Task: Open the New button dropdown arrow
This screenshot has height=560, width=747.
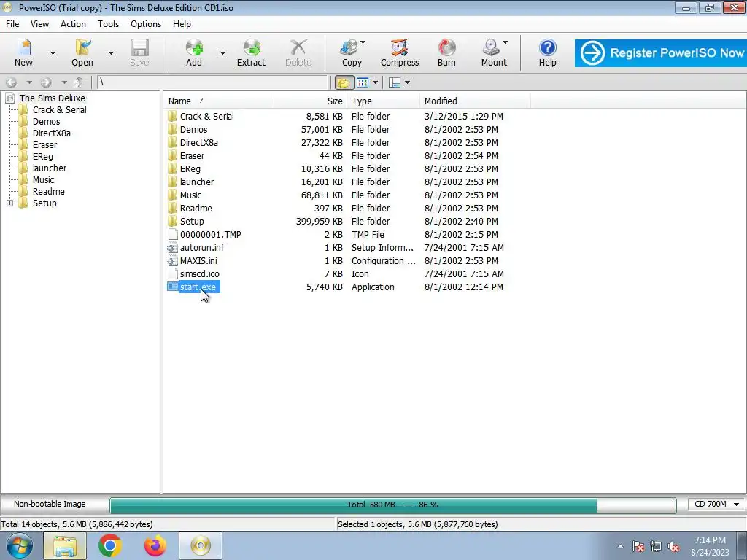Action: tap(53, 52)
